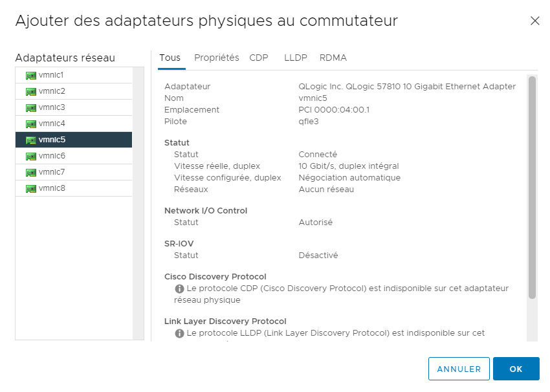Click the vmnic6 adapter card icon

click(31, 157)
